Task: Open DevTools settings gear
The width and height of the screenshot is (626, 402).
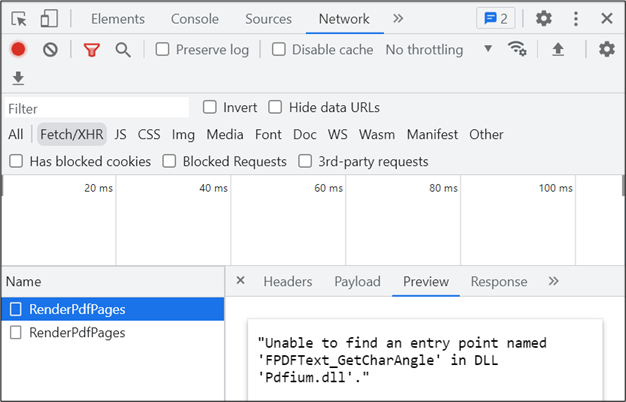Action: [x=543, y=19]
